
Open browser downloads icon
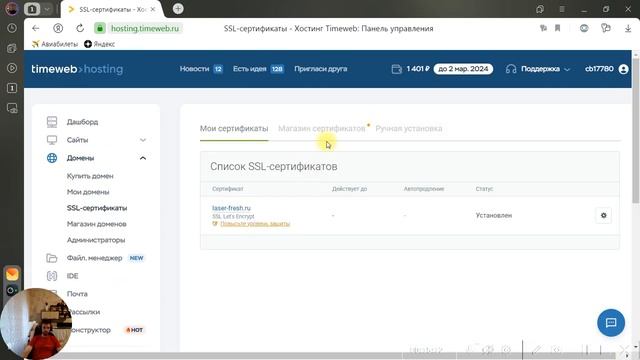pyautogui.click(x=628, y=28)
